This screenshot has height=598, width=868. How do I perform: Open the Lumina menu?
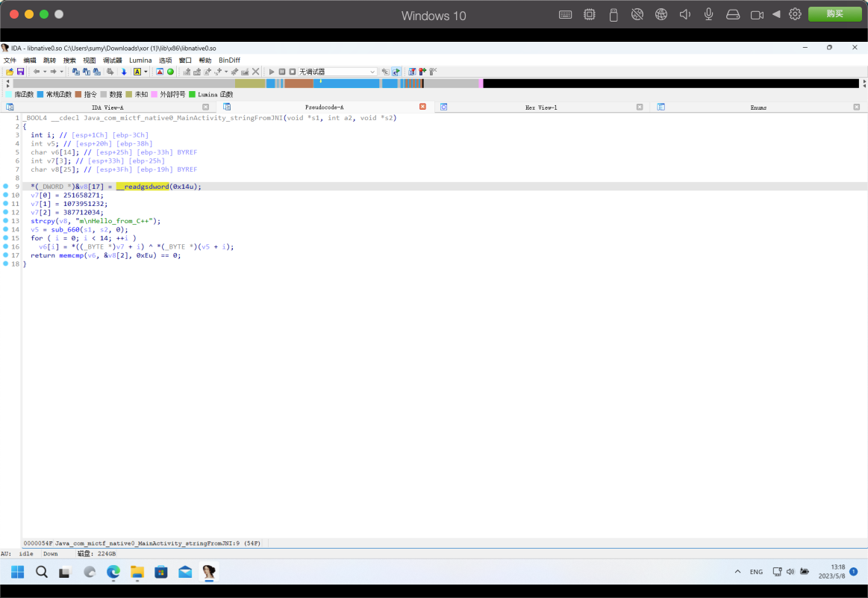pyautogui.click(x=140, y=60)
